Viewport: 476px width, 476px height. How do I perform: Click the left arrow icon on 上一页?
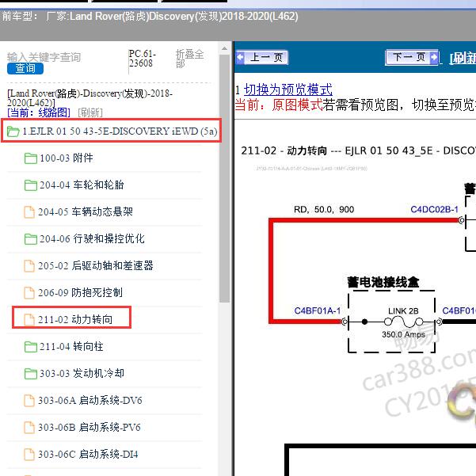pyautogui.click(x=240, y=57)
